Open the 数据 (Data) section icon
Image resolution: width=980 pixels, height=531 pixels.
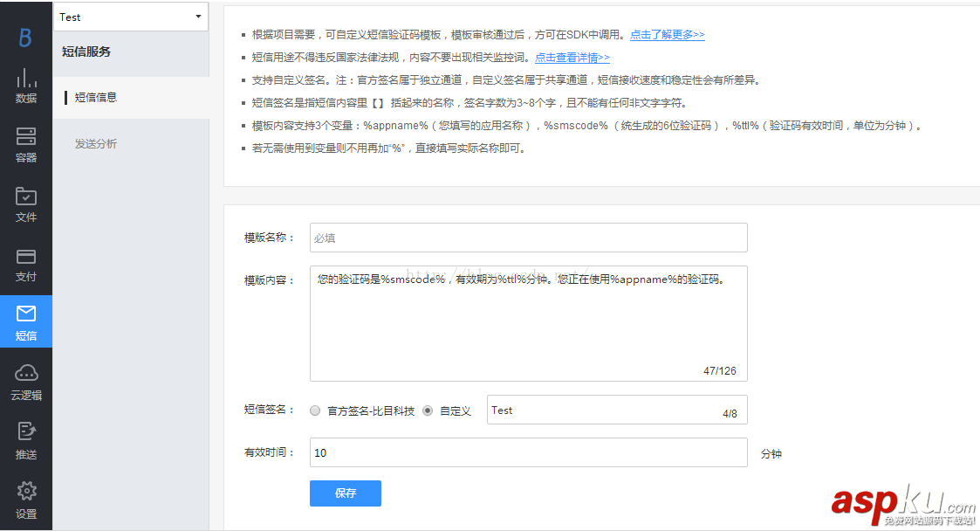coord(26,84)
